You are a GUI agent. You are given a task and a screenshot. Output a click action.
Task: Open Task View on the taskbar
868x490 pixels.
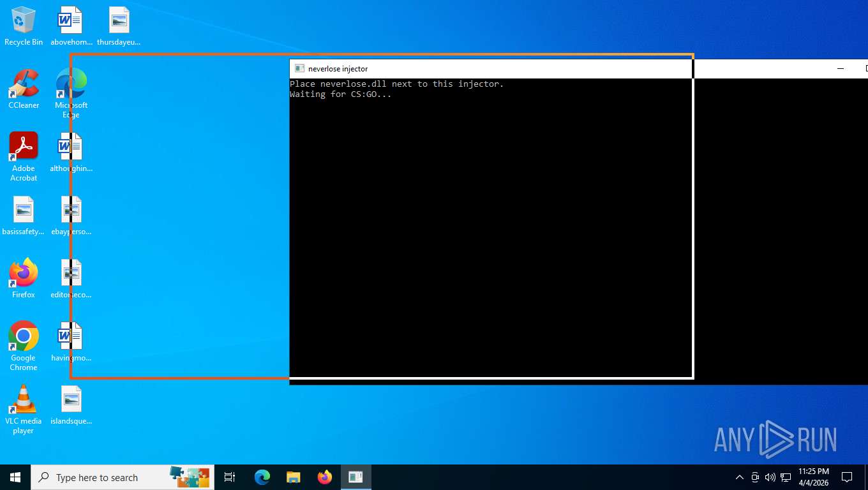tap(230, 477)
